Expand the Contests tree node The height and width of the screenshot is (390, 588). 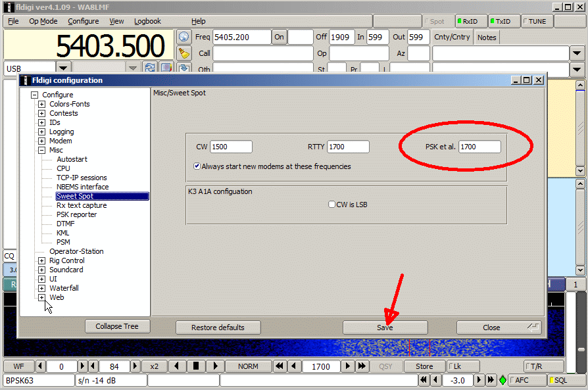click(41, 113)
